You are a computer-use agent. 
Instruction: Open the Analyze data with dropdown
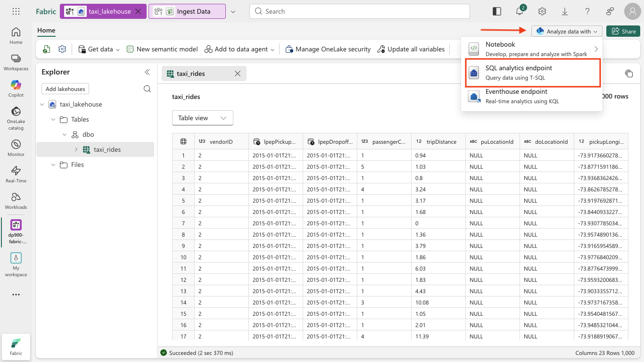567,32
